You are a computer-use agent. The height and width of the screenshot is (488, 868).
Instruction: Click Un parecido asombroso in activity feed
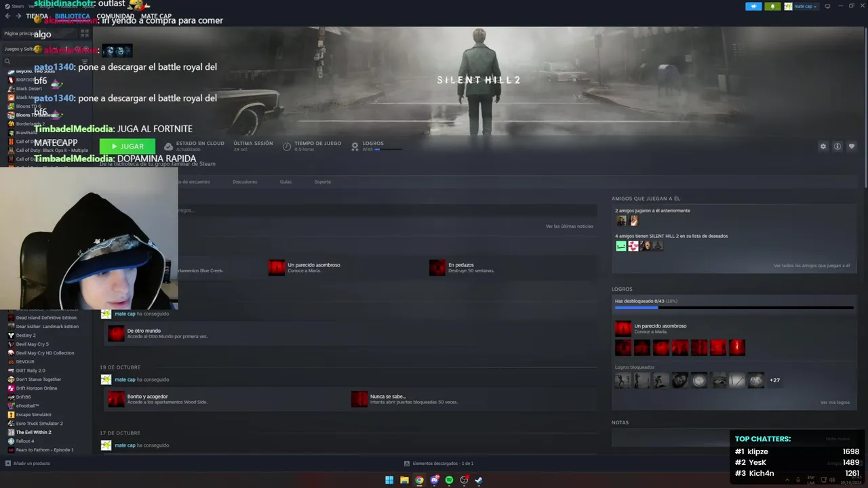point(305,268)
